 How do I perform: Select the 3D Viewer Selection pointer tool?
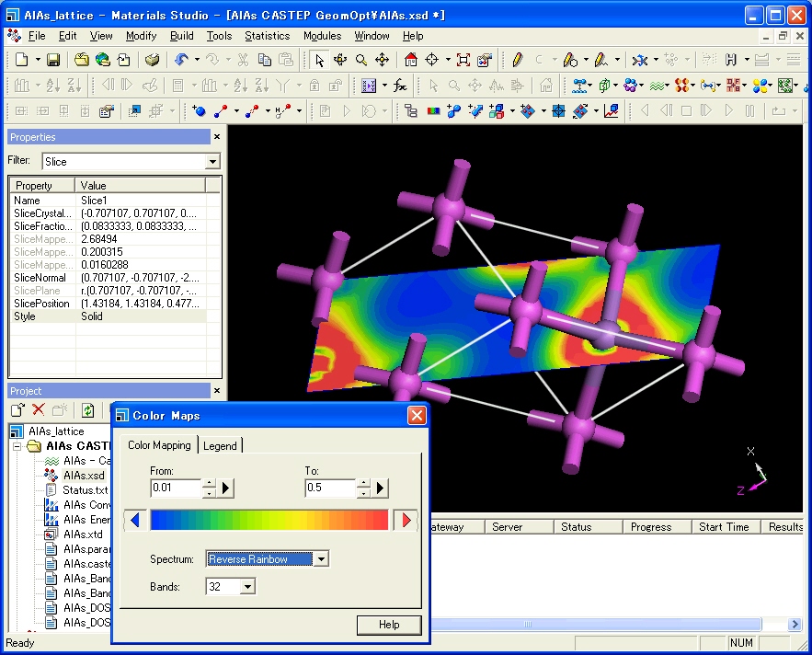coord(319,60)
